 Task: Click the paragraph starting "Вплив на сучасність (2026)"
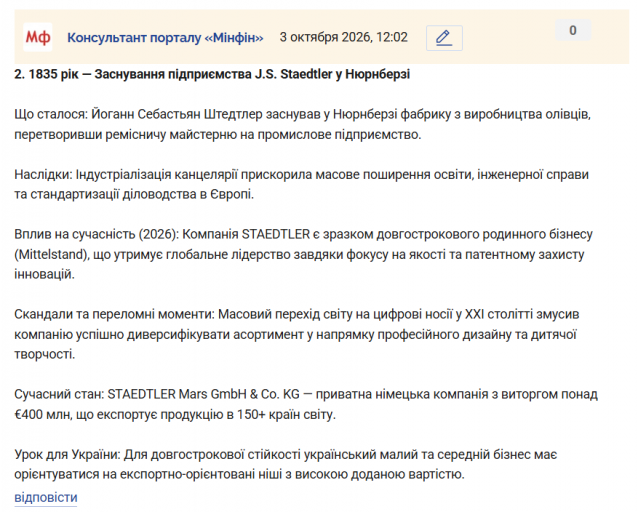(304, 254)
